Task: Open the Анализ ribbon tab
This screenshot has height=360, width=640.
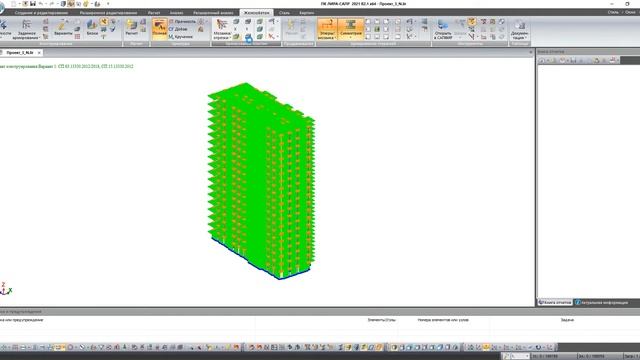Action: tap(176, 13)
